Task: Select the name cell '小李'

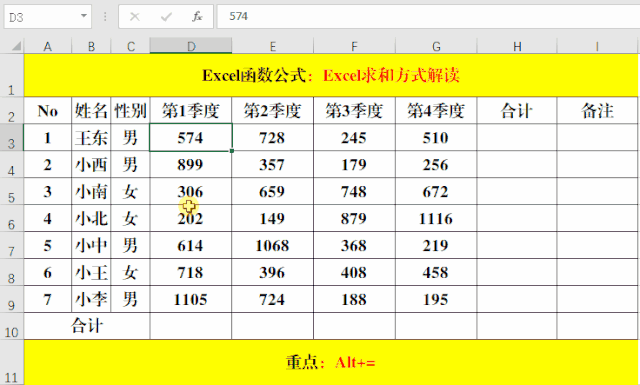Action: pyautogui.click(x=91, y=299)
